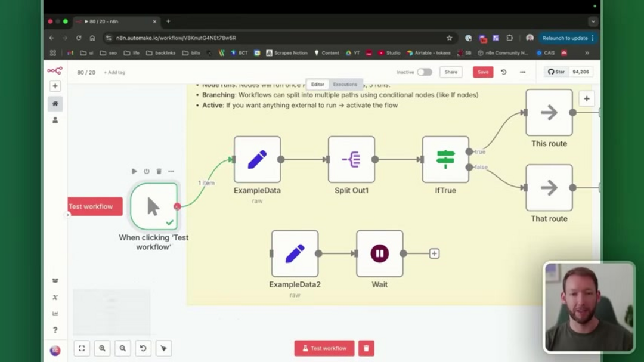Screen dimensions: 644x362
Task: Open workflow history
Action: pos(503,72)
